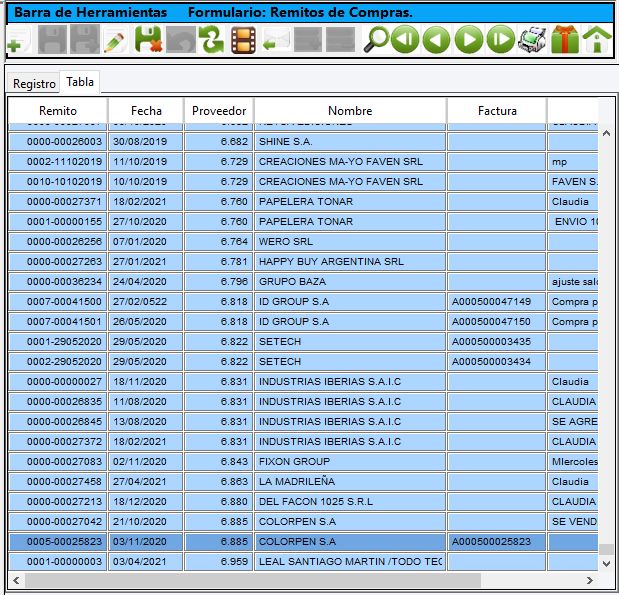The width and height of the screenshot is (619, 595).
Task: Click factura cell A00050047150
Action: coord(497,322)
